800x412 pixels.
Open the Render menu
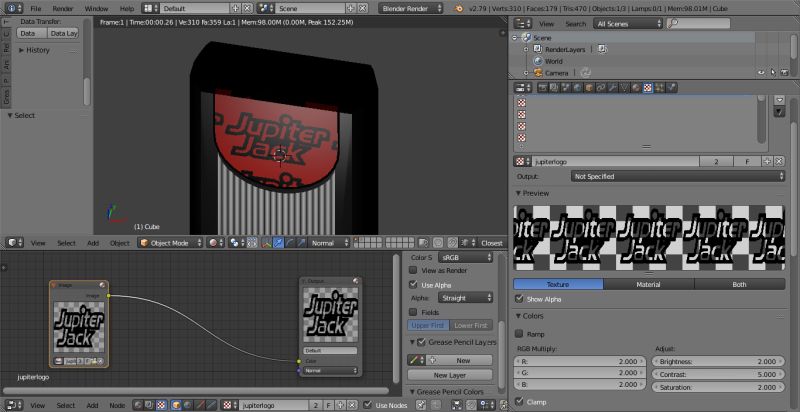pyautogui.click(x=63, y=9)
